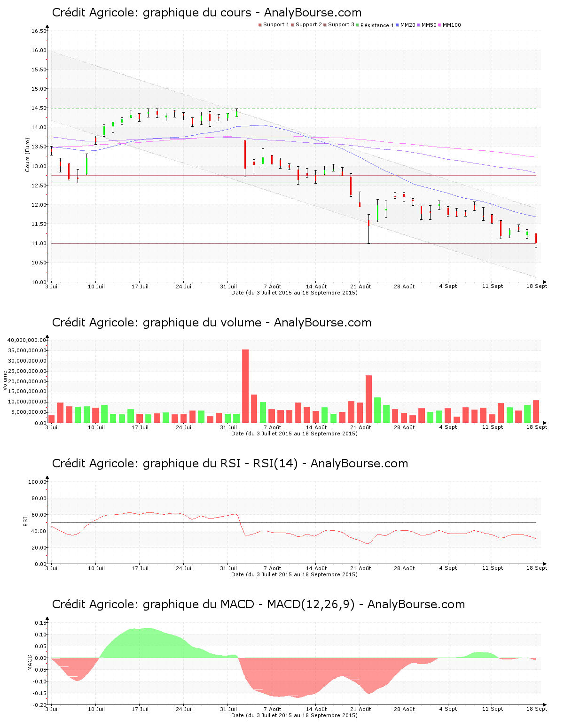Click '18 Sept' date under MACD chart

536,709
